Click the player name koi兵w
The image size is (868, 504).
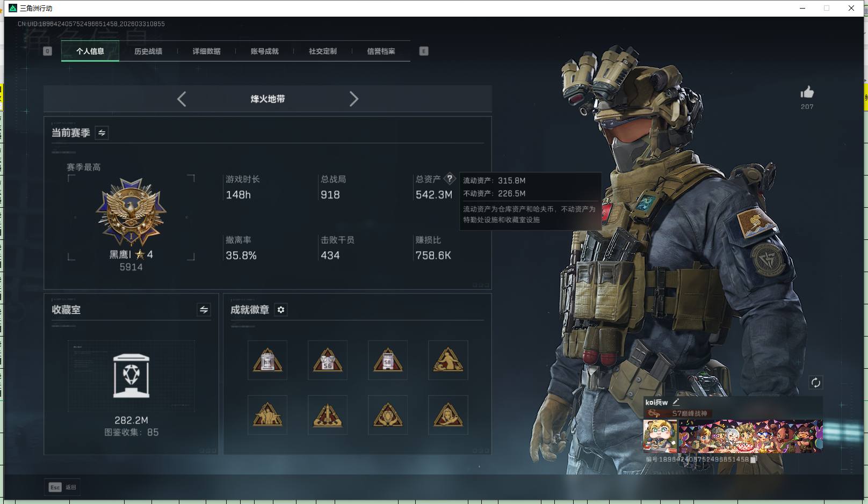656,402
